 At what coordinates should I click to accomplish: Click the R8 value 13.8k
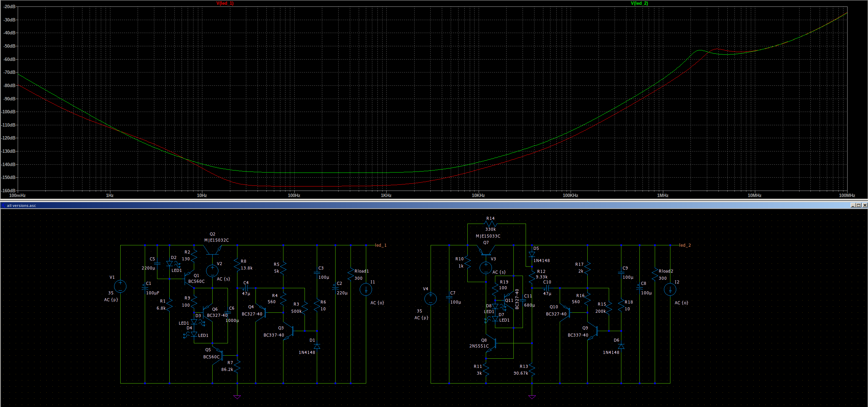click(247, 268)
